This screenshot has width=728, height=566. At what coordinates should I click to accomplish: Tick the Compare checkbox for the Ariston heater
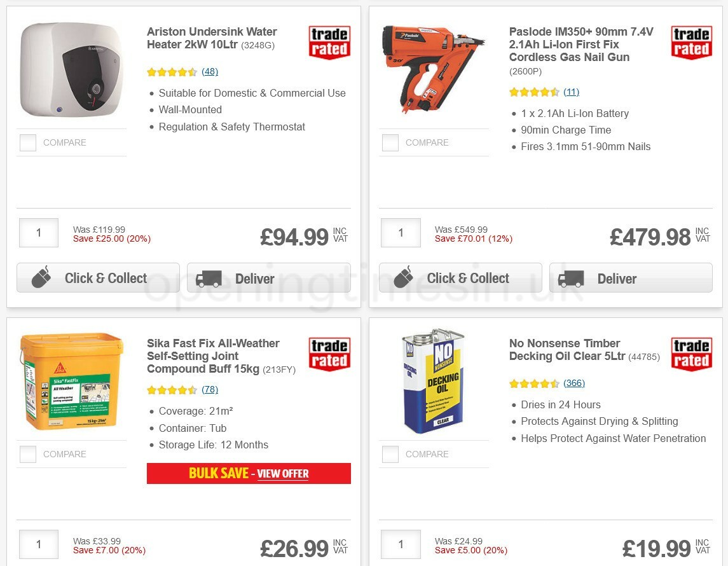[x=27, y=142]
